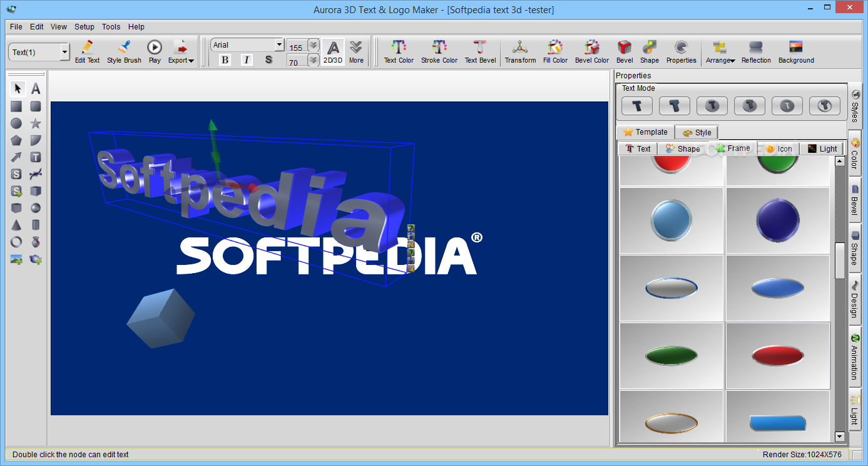Open the Fill Color tool
The height and width of the screenshot is (466, 868).
(x=555, y=52)
